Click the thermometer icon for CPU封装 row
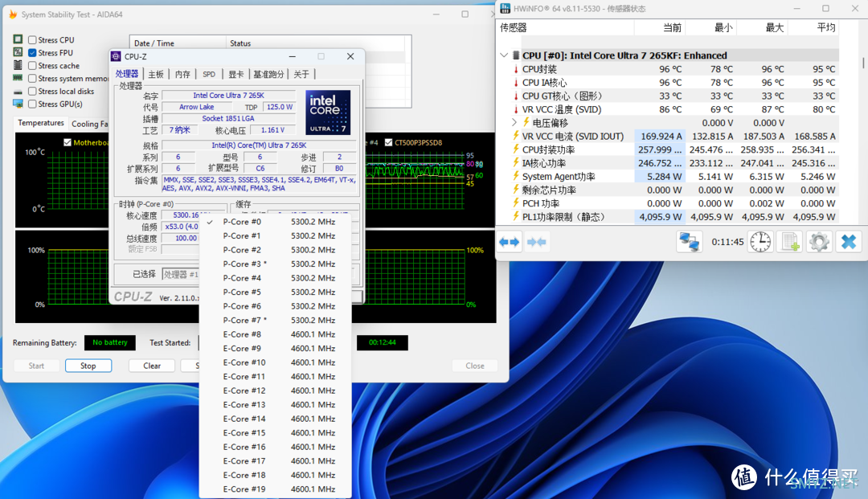The width and height of the screenshot is (868, 499). (x=516, y=69)
